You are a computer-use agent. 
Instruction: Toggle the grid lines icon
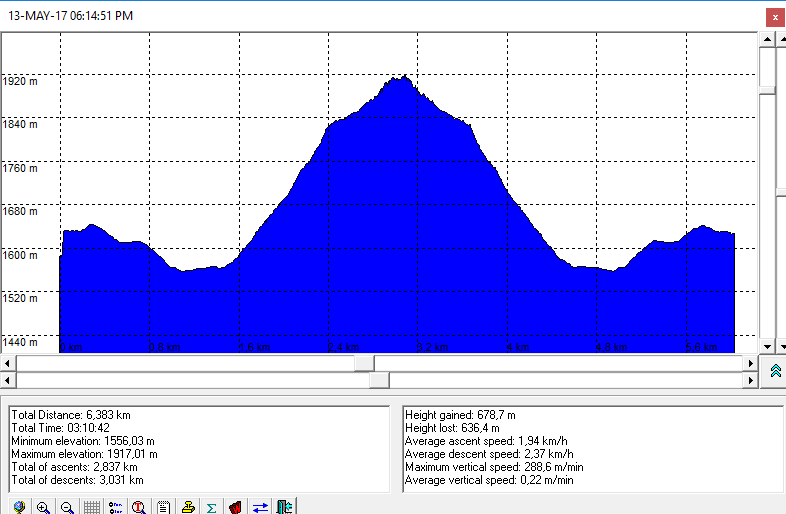click(x=91, y=507)
